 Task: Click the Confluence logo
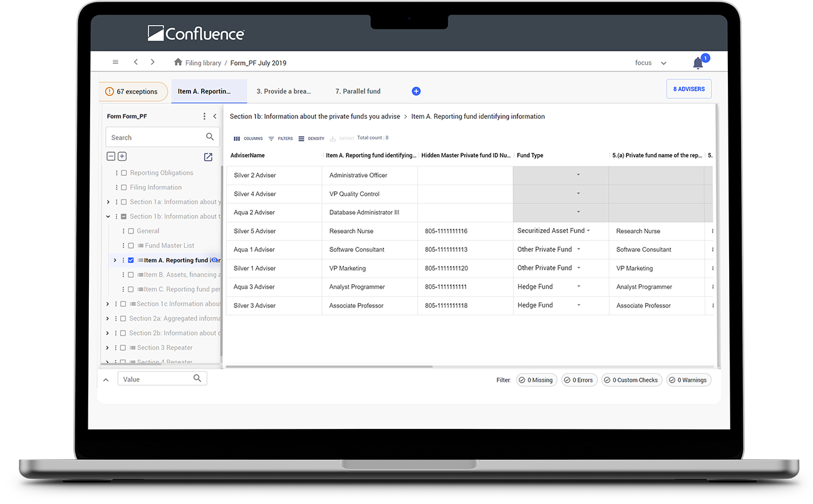tap(195, 33)
